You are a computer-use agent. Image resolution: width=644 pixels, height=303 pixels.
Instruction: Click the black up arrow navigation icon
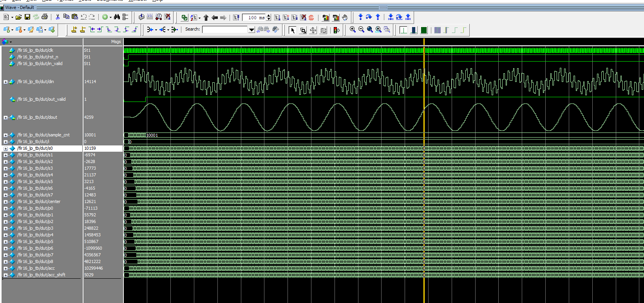pyautogui.click(x=206, y=18)
